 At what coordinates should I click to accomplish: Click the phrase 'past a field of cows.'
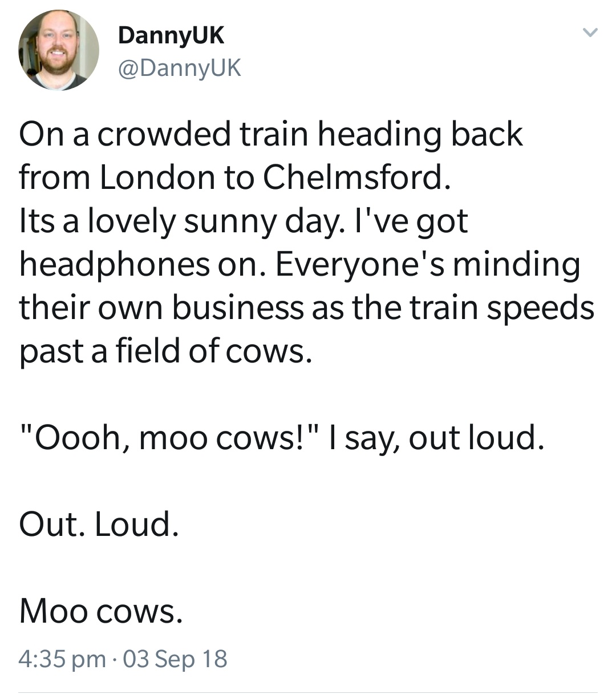(165, 350)
